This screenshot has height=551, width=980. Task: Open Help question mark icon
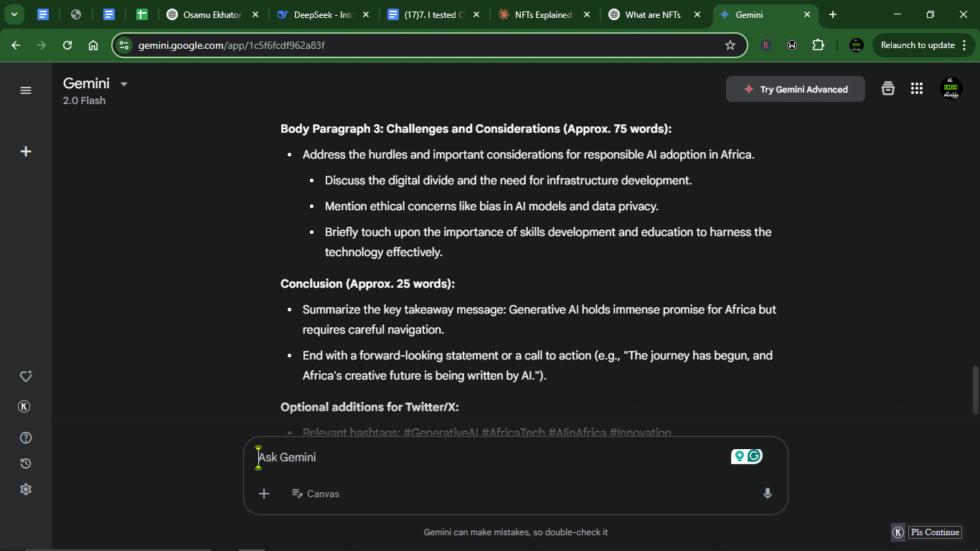[x=26, y=438]
